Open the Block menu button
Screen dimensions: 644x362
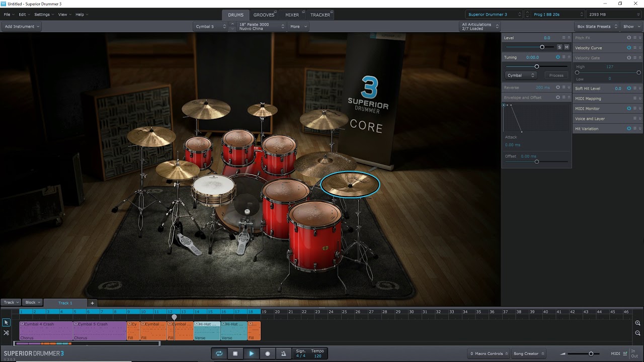(32, 302)
